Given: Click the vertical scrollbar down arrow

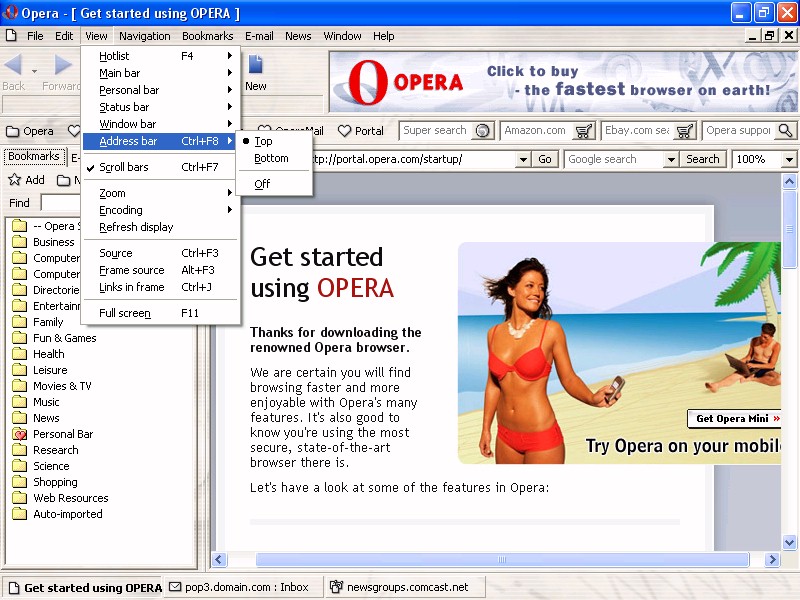Looking at the screenshot, I should (x=789, y=542).
